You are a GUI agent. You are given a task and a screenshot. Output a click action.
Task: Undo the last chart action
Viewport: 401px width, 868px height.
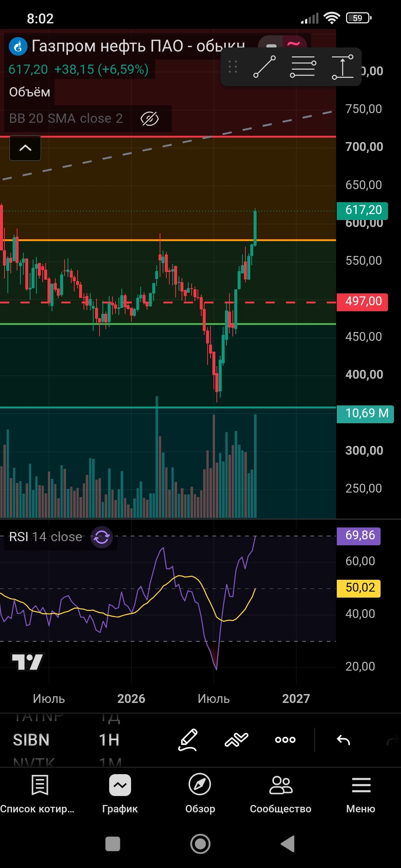point(343,740)
